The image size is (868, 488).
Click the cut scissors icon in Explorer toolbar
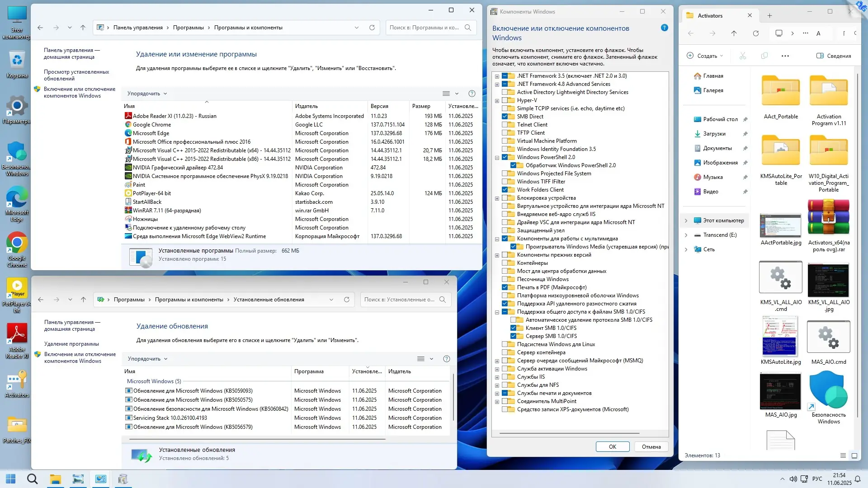click(742, 56)
